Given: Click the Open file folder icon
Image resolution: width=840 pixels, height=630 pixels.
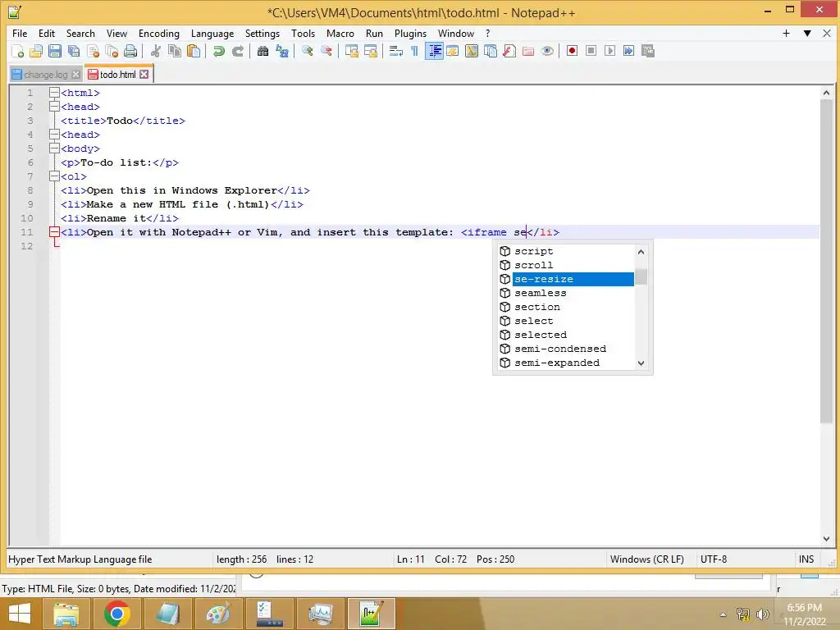Looking at the screenshot, I should (36, 52).
